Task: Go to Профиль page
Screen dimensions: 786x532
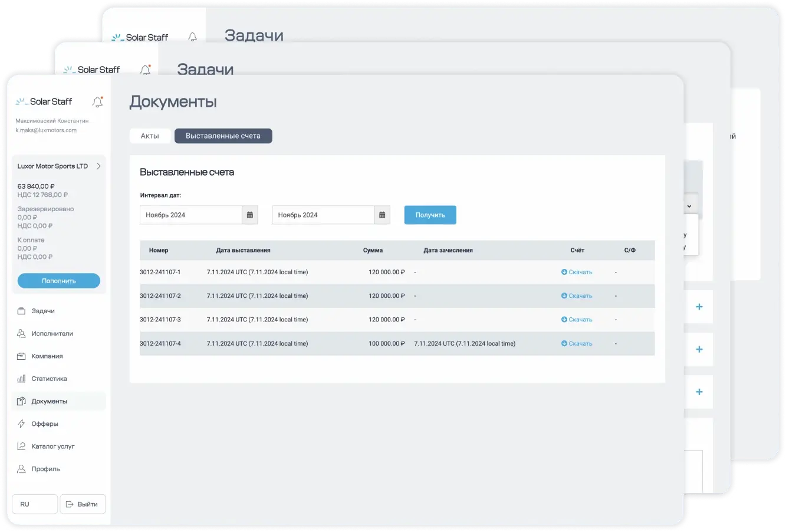Action: 45,469
